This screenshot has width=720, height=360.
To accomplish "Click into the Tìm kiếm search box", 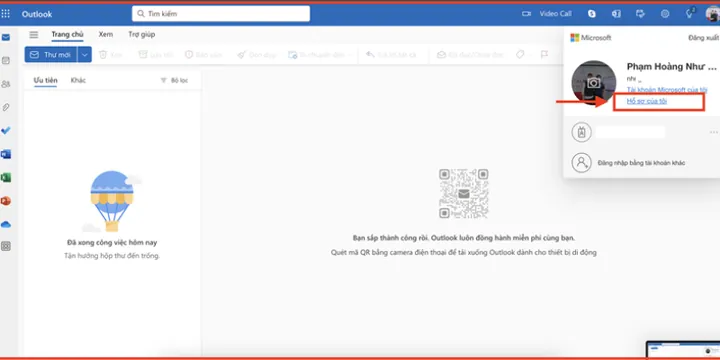I will pyautogui.click(x=221, y=14).
